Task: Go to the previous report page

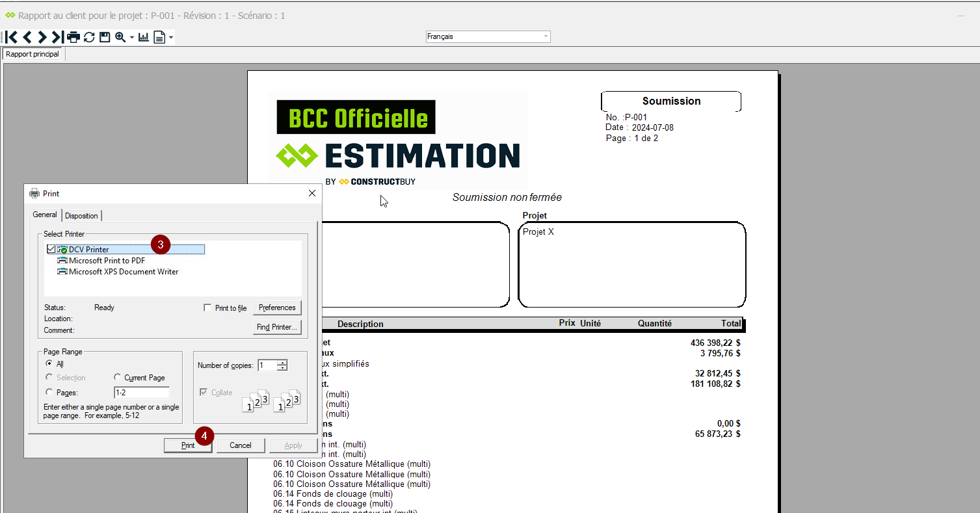Action: [x=27, y=37]
